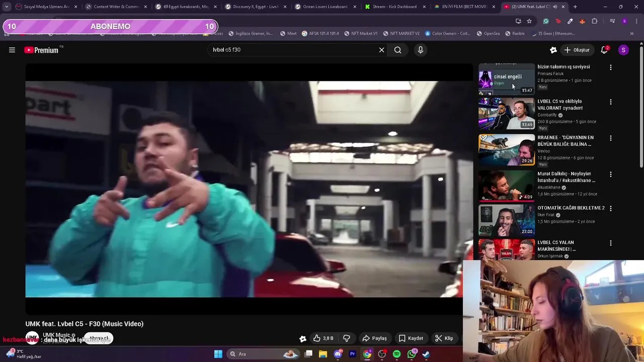
Task: Open the 'Rarible' bookmark
Action: coord(515,33)
